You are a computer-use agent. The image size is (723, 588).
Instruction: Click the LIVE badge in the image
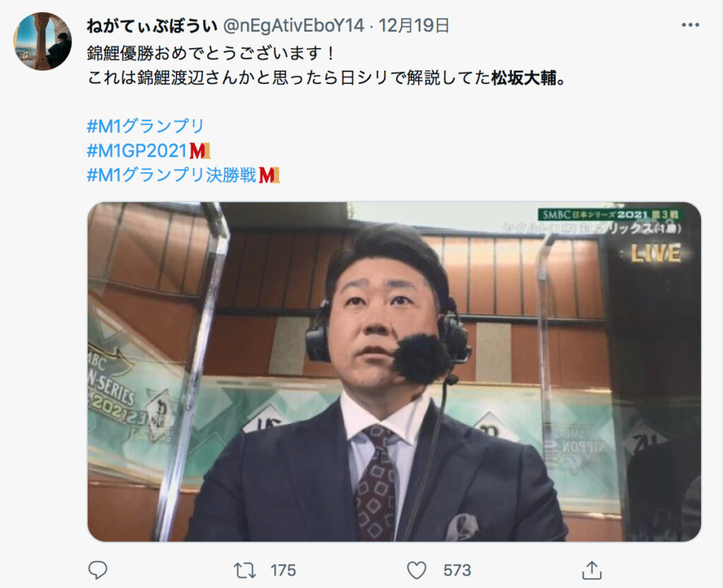(656, 253)
